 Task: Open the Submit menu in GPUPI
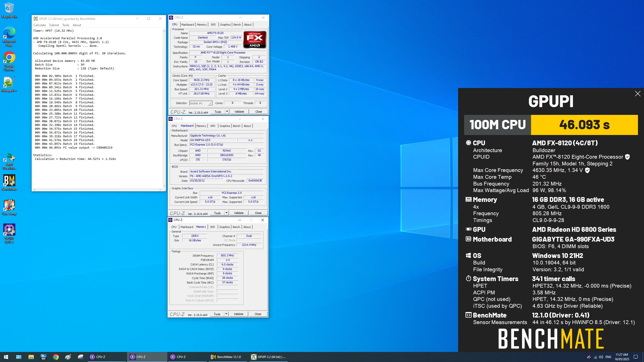tap(54, 25)
